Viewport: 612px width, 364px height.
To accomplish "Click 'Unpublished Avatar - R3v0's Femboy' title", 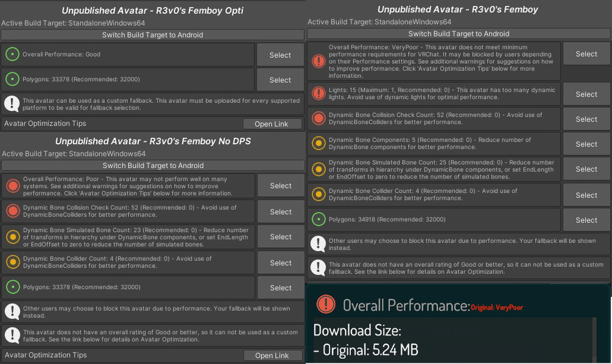I will 457,9.
